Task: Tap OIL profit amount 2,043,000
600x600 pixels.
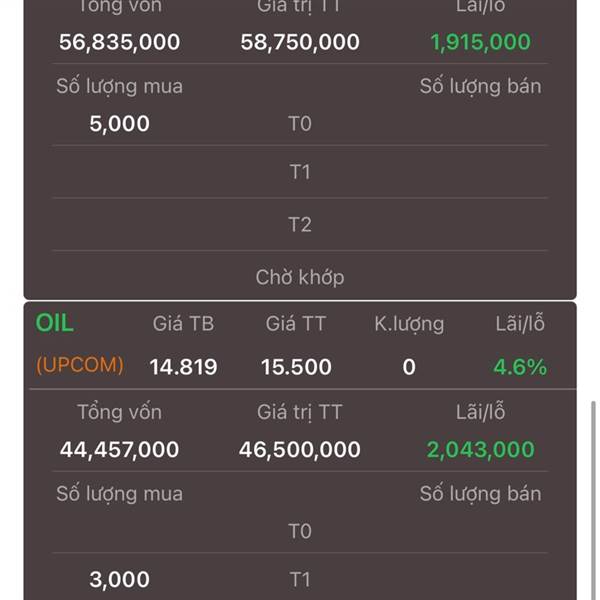Action: pyautogui.click(x=481, y=449)
